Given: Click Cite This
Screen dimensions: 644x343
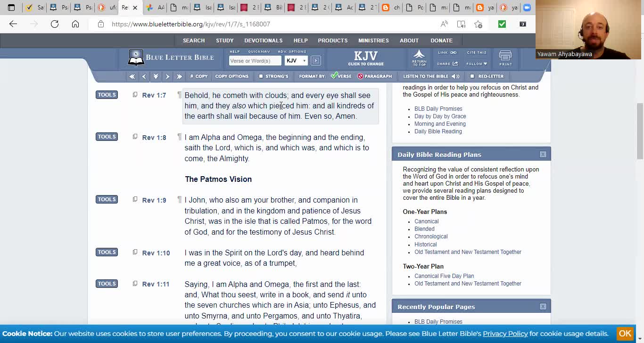Looking at the screenshot, I should pyautogui.click(x=477, y=53).
